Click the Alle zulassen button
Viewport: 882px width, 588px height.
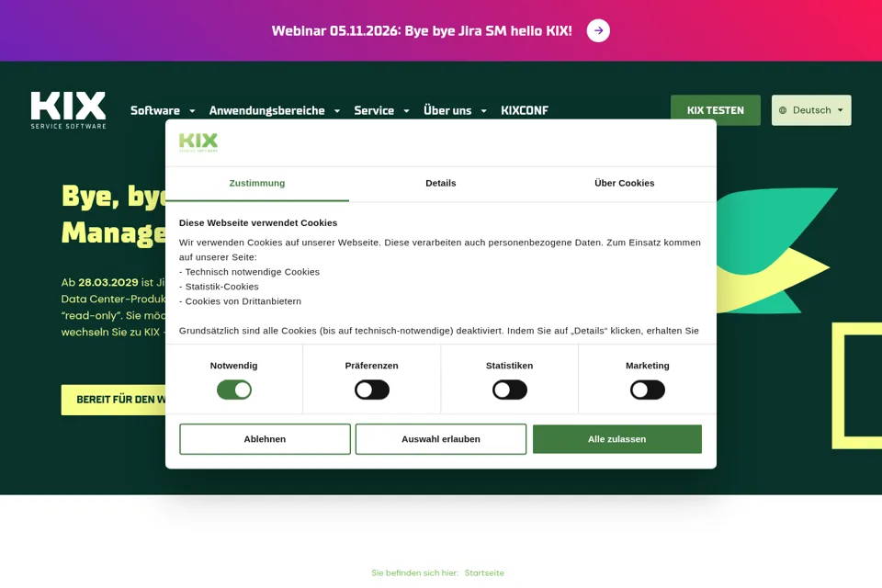[x=617, y=439]
